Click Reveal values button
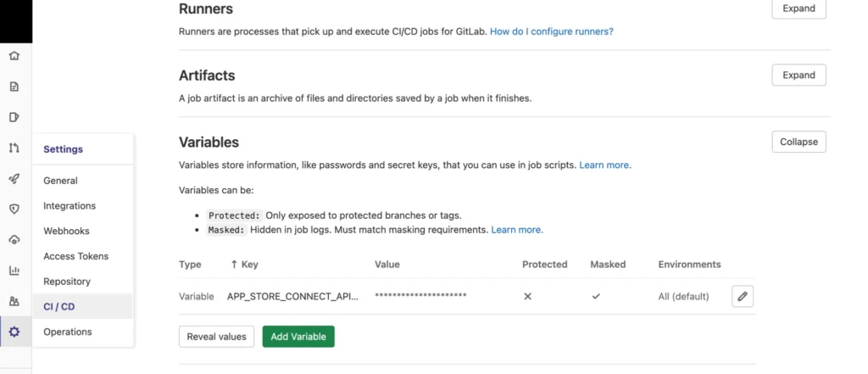The image size is (868, 374). [216, 337]
